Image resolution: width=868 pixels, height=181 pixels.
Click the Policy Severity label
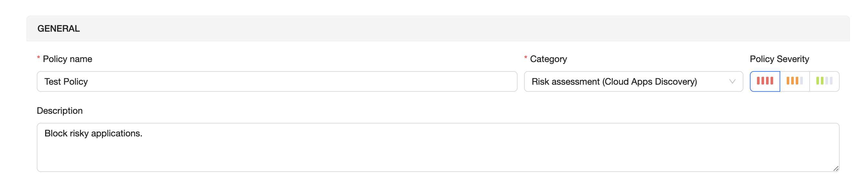[x=779, y=59]
